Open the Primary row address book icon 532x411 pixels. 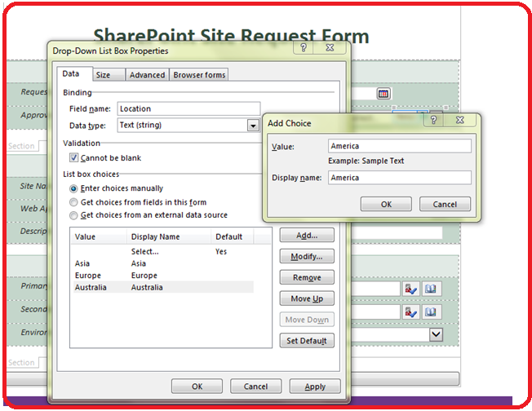pos(431,289)
